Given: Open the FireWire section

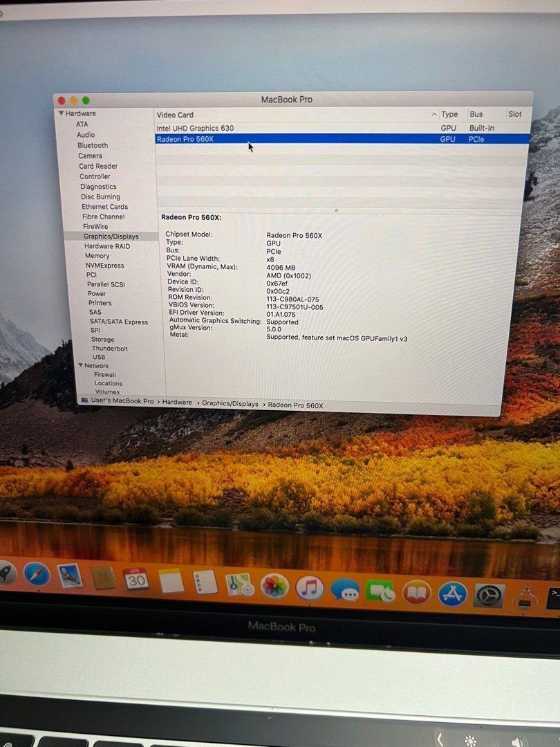Looking at the screenshot, I should click(95, 227).
